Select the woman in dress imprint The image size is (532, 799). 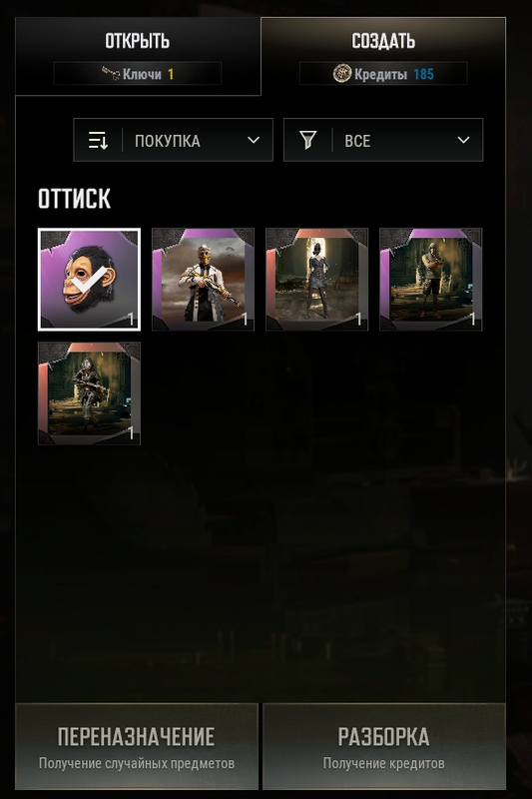[316, 280]
